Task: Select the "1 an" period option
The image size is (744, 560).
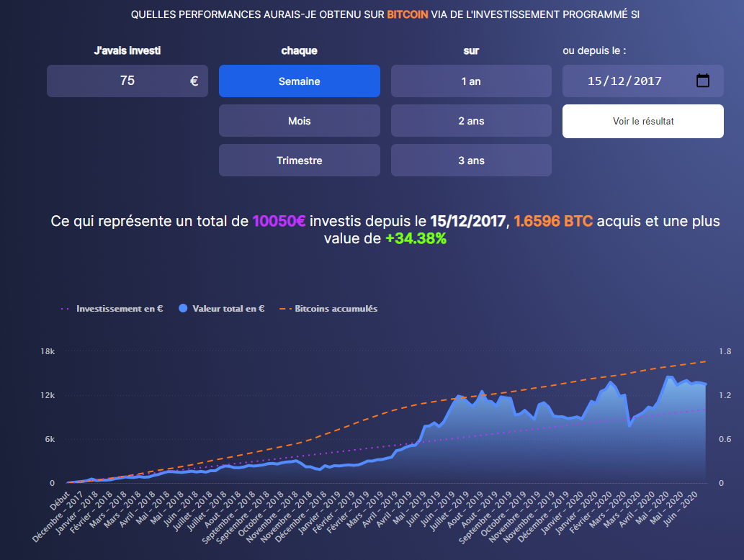Action: (471, 81)
